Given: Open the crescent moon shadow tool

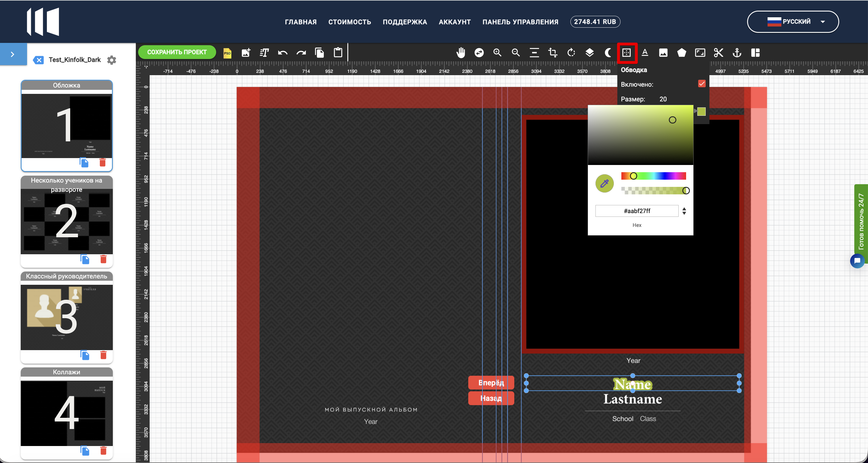Looking at the screenshot, I should (x=608, y=53).
